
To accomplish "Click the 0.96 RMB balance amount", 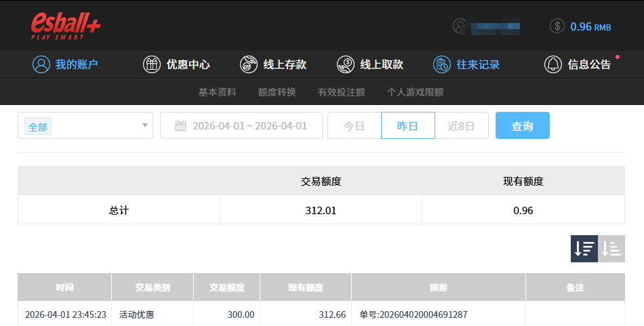I will pos(590,26).
